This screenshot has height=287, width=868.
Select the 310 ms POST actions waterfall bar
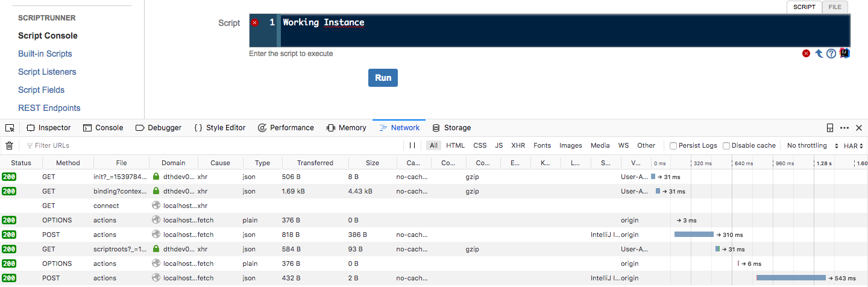coord(694,235)
